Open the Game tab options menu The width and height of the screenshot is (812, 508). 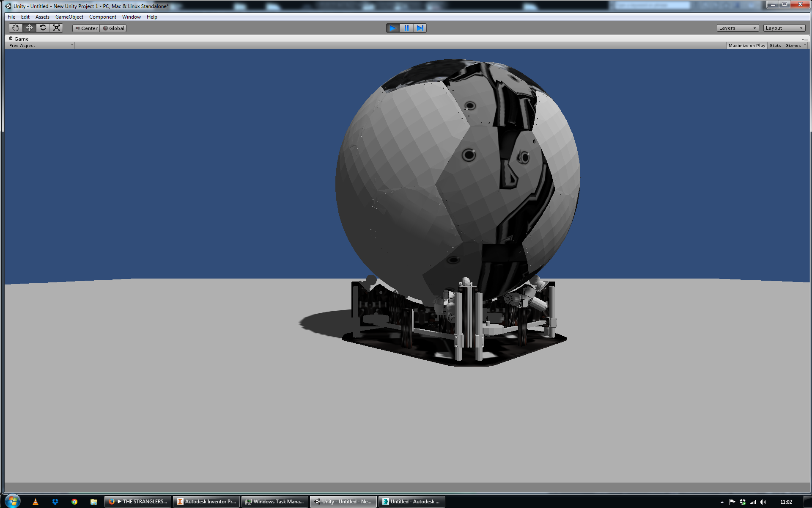[x=804, y=39]
